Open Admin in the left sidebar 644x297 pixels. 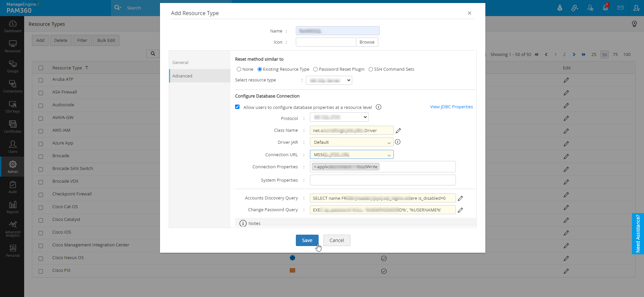coord(12,167)
